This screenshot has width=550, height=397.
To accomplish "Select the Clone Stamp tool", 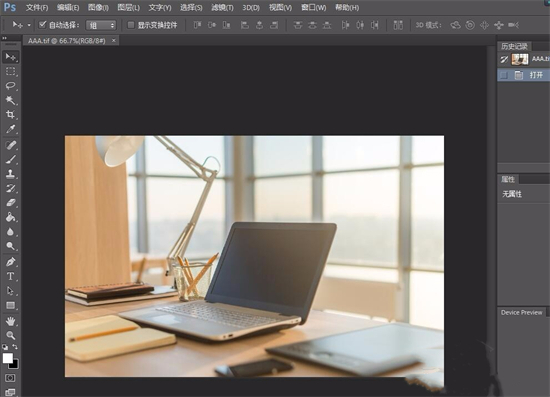I will pyautogui.click(x=11, y=174).
